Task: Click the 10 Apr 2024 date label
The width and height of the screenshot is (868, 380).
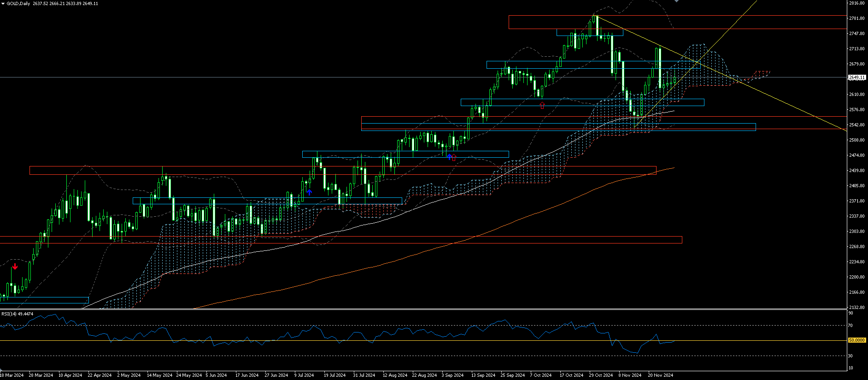Action: 70,375
